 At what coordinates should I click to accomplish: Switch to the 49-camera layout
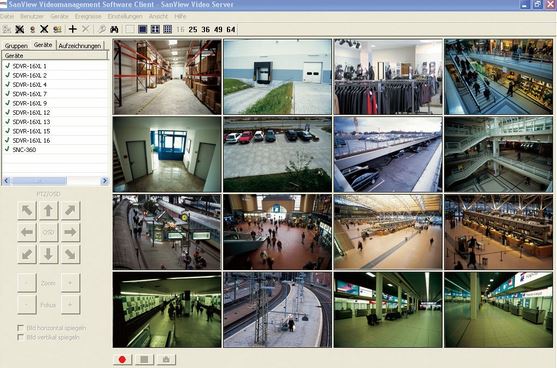point(218,29)
